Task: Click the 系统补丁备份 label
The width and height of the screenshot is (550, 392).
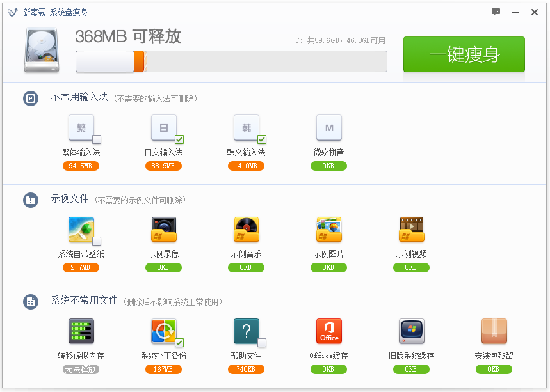Action: 163,356
